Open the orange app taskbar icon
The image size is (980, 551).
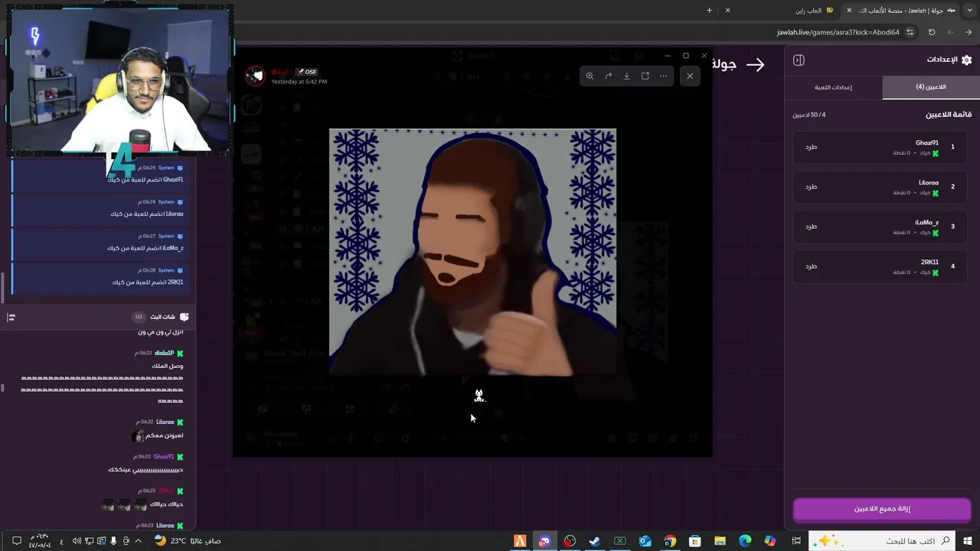(520, 541)
